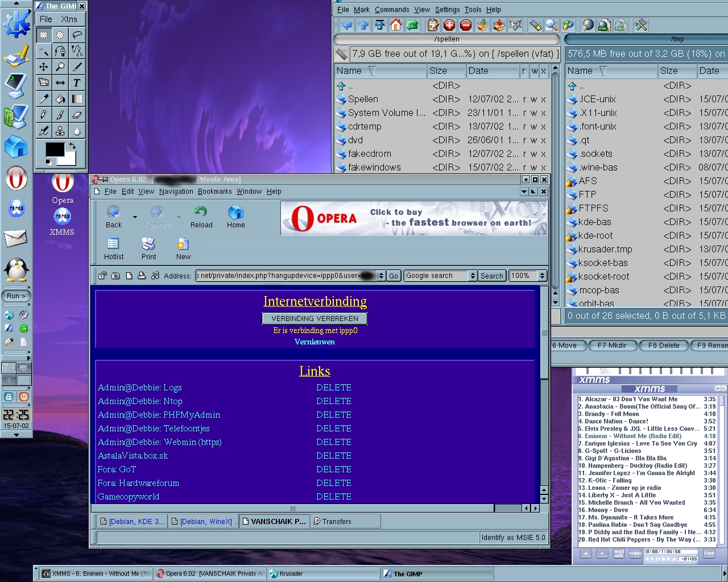Open Opera's Navigation menu
The height and width of the screenshot is (582, 728).
pos(176,192)
